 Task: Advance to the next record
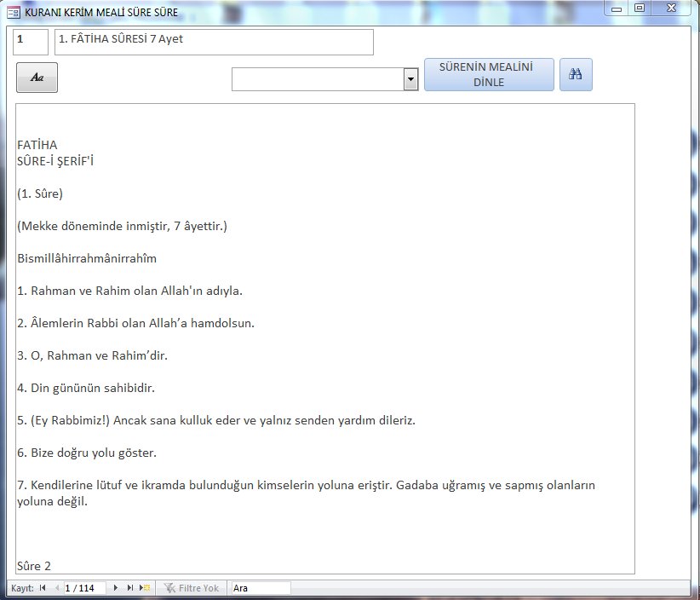point(116,588)
